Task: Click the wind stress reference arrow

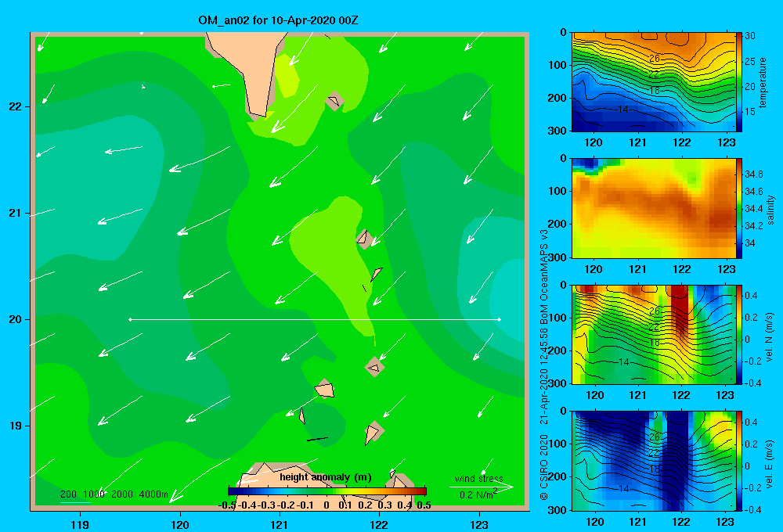Action: tap(482, 487)
